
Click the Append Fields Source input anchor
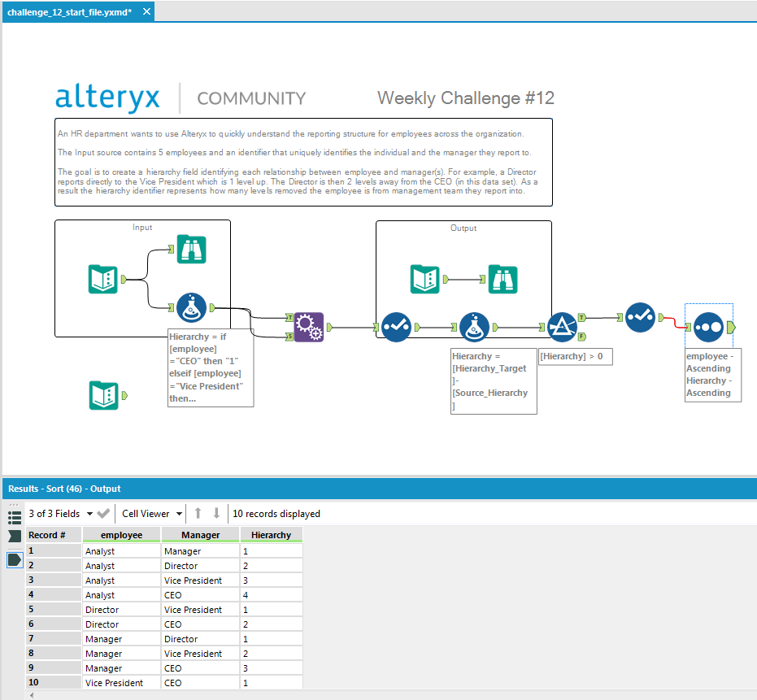(289, 337)
